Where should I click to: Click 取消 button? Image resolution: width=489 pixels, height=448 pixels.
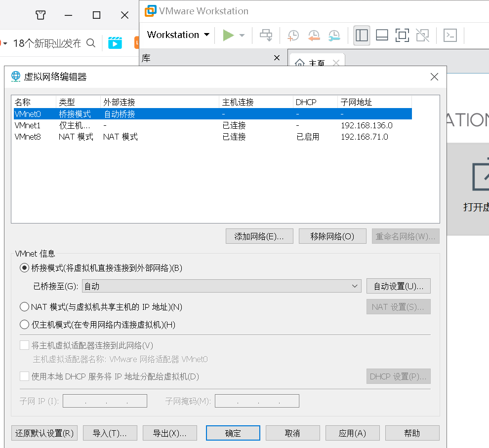[x=293, y=433]
